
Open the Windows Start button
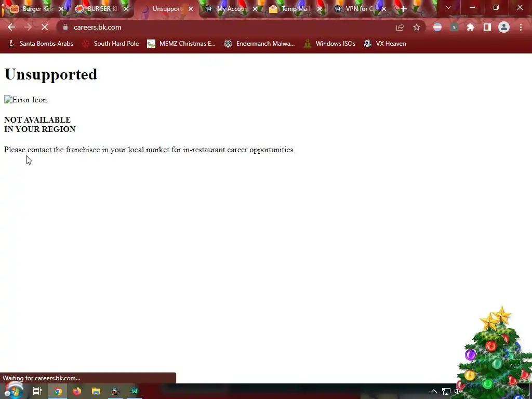(x=14, y=391)
